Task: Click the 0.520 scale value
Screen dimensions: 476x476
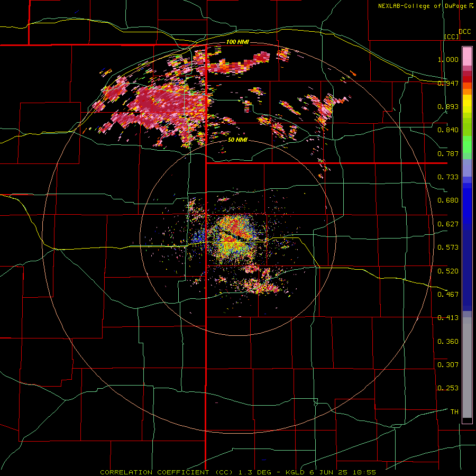Action: (x=448, y=271)
